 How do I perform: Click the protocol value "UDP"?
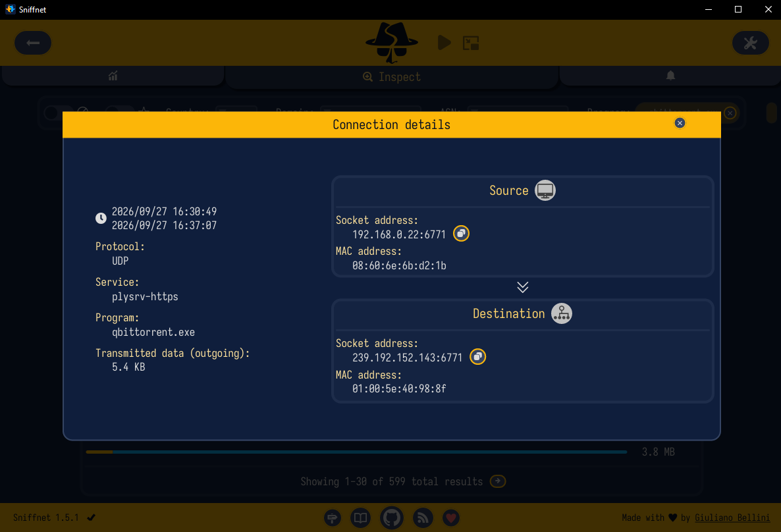coord(120,261)
